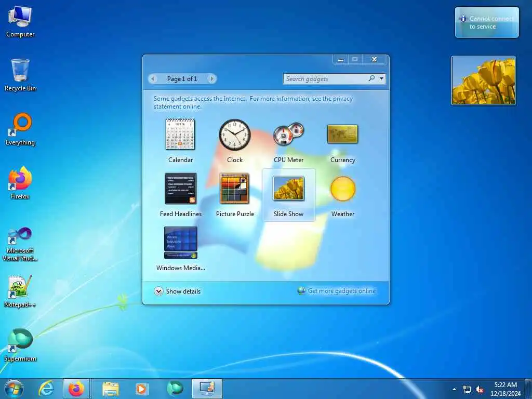Select the Microsoft Visual Studio shortcut
This screenshot has width=532, height=399.
click(20, 244)
